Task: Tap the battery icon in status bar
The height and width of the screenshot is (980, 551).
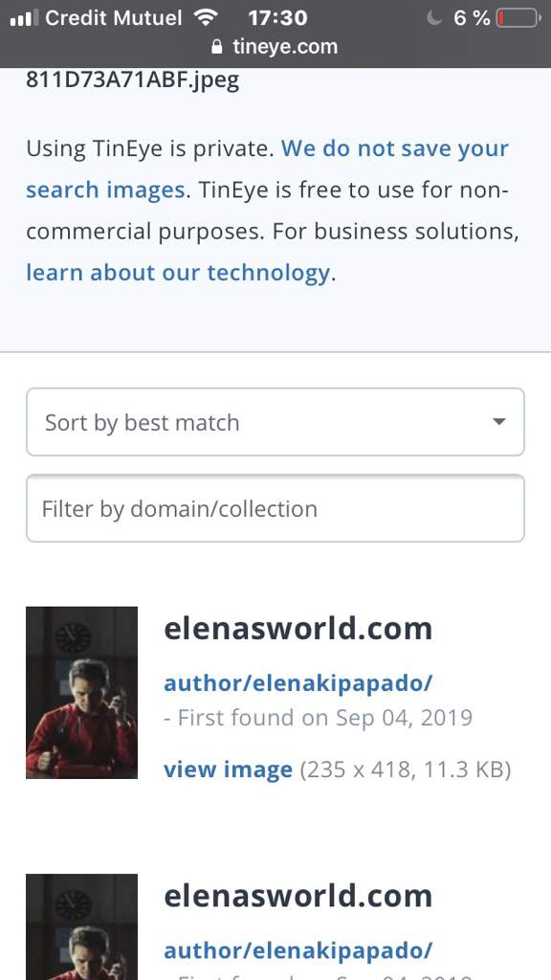Action: point(518,17)
